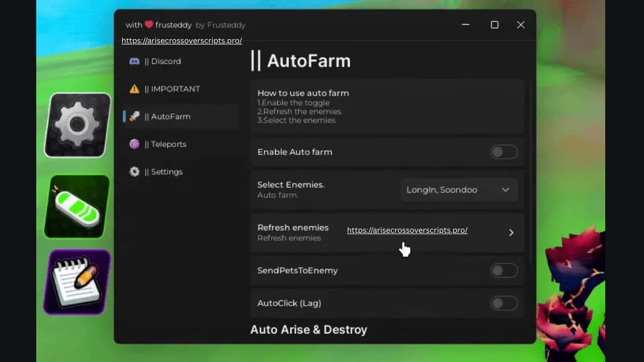
Task: Click the sword icon beside AutoFarm
Action: [134, 117]
